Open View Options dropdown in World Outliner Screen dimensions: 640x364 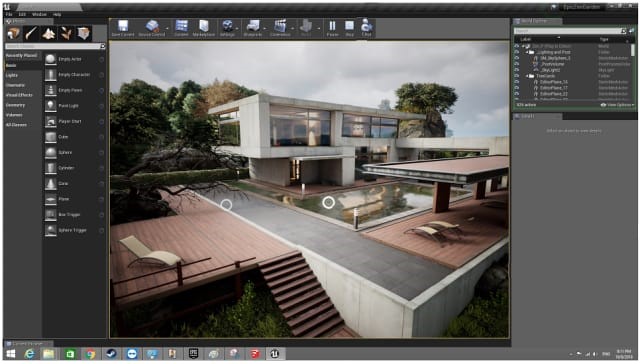(x=617, y=105)
